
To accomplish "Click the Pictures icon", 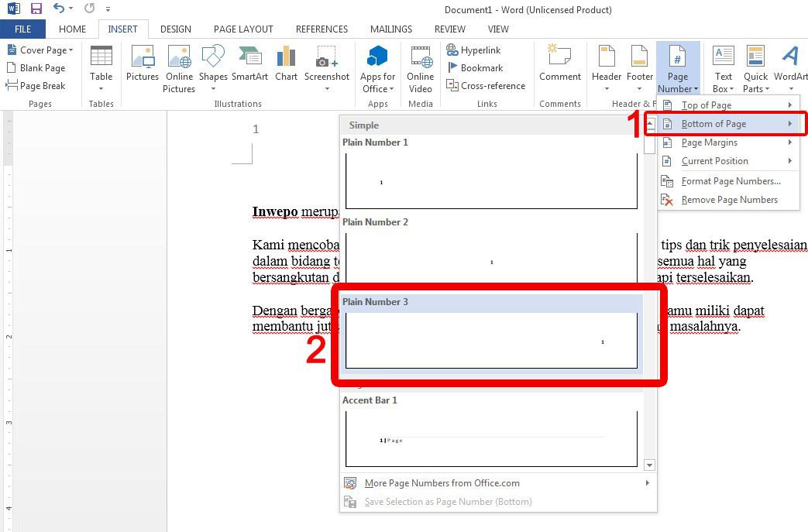I will (x=143, y=63).
